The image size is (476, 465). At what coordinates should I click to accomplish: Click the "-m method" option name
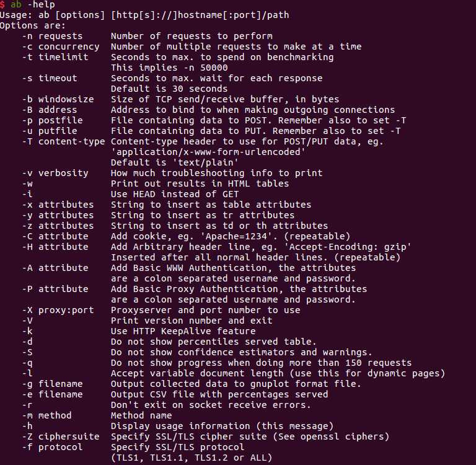coord(46,415)
